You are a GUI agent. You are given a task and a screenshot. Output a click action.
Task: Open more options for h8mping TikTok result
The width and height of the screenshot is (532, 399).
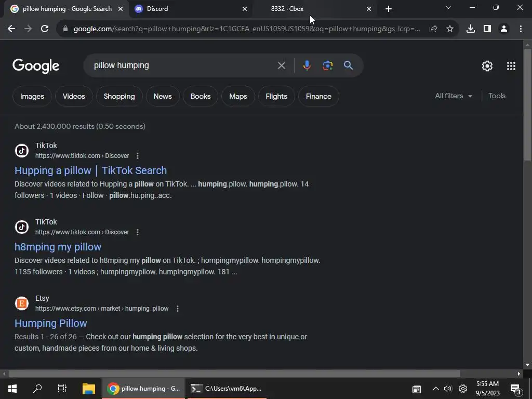click(137, 232)
